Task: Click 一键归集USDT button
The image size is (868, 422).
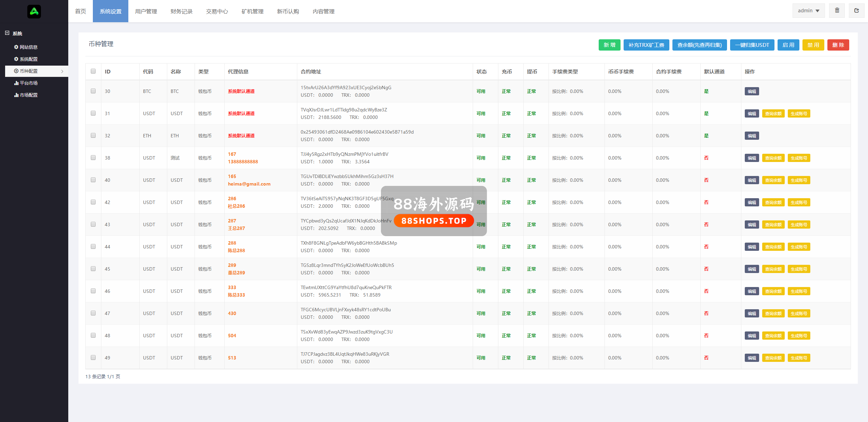Action: 752,45
